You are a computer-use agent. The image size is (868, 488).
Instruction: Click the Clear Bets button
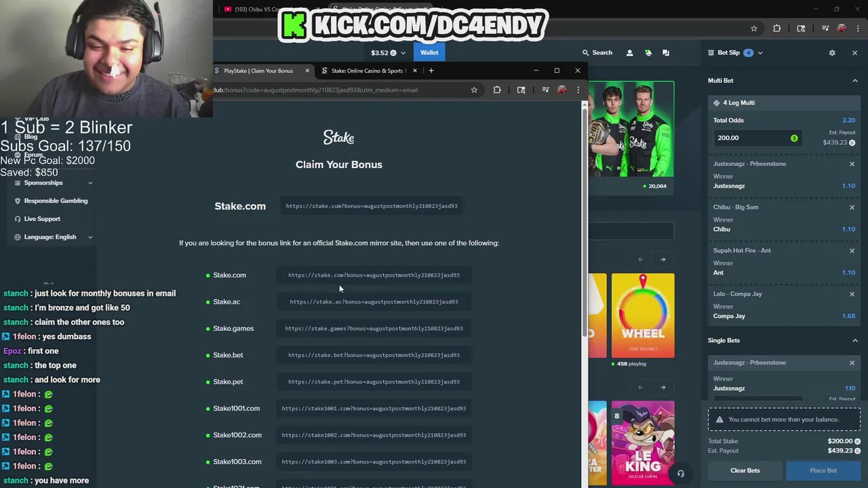745,470
